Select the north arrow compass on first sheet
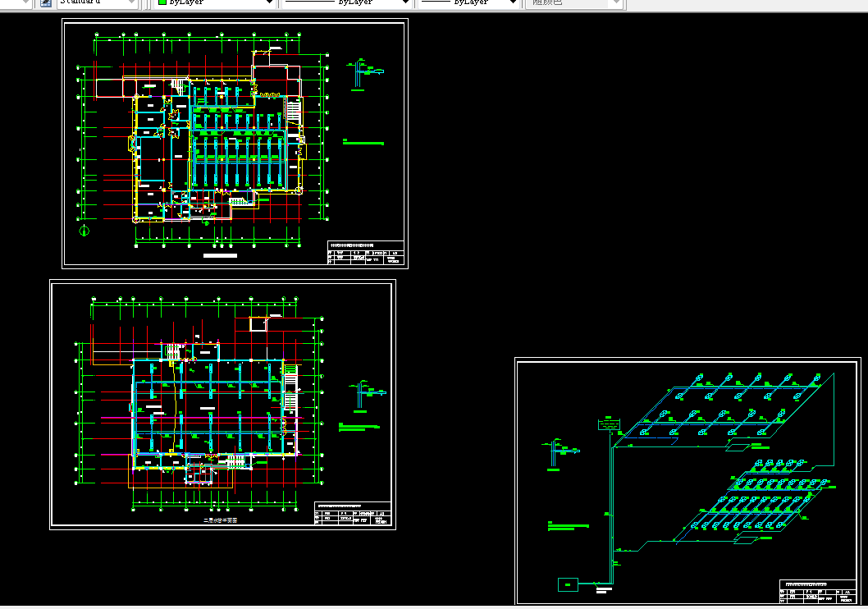This screenshot has height=609, width=868. (85, 231)
